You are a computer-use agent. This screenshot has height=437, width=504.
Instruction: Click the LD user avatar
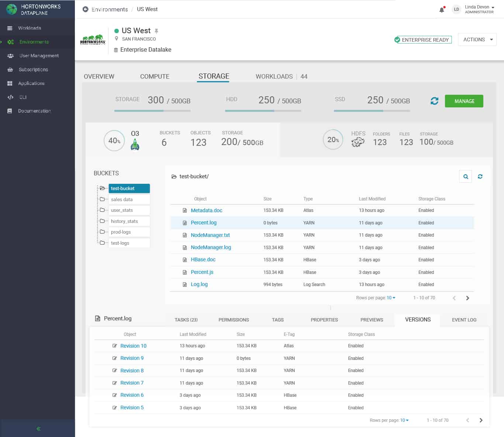[x=456, y=9]
